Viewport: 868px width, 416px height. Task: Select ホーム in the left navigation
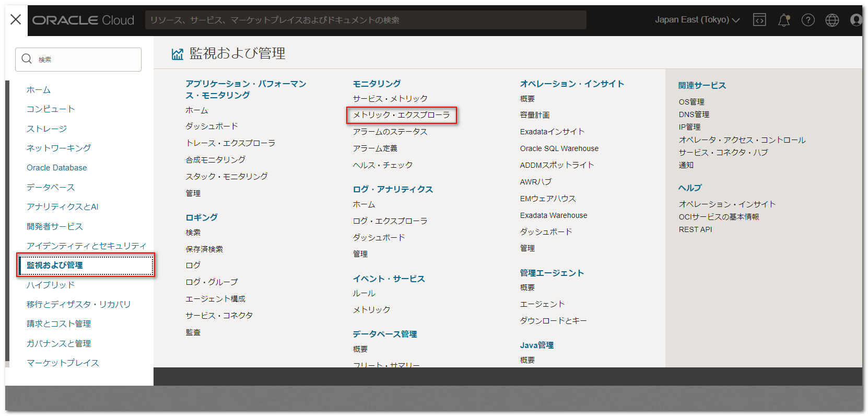[x=39, y=90]
